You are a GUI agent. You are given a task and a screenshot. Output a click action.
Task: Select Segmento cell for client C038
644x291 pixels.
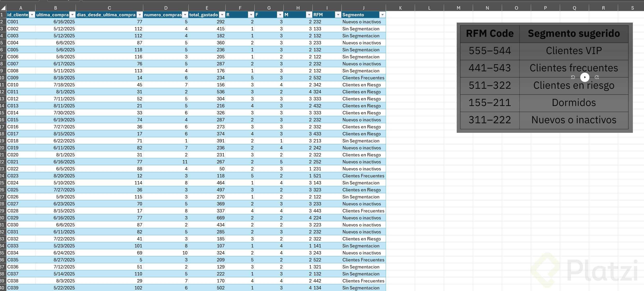click(x=363, y=281)
